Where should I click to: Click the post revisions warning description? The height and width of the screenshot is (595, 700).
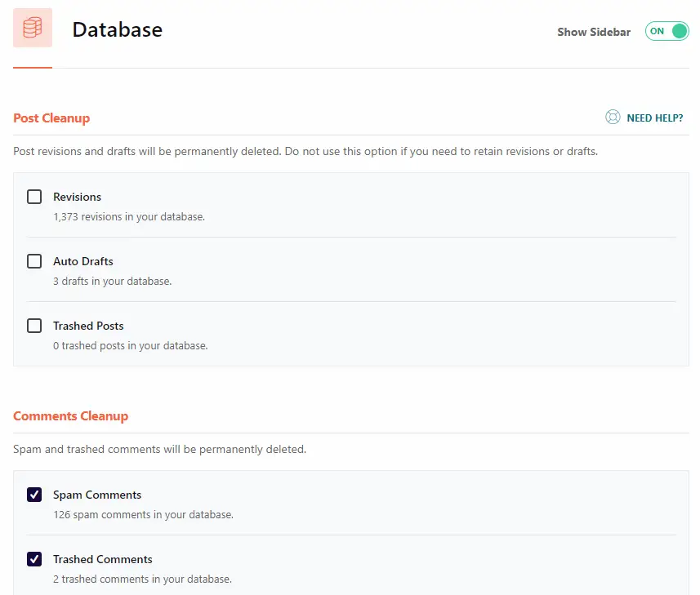305,152
